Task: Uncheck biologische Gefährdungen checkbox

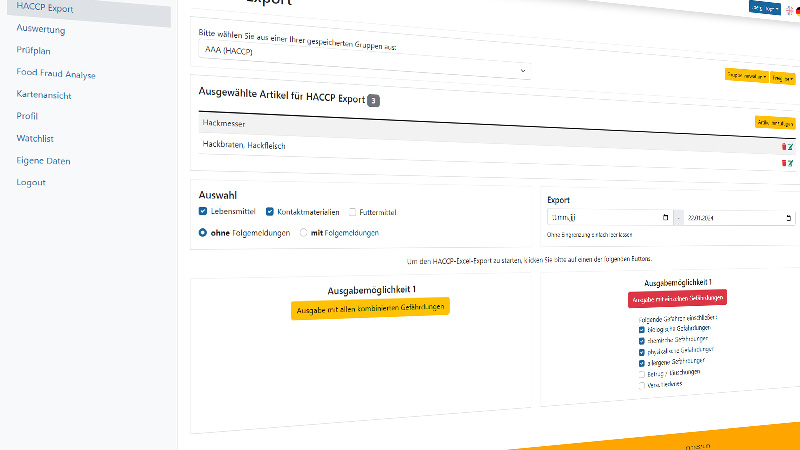Action: pyautogui.click(x=642, y=330)
